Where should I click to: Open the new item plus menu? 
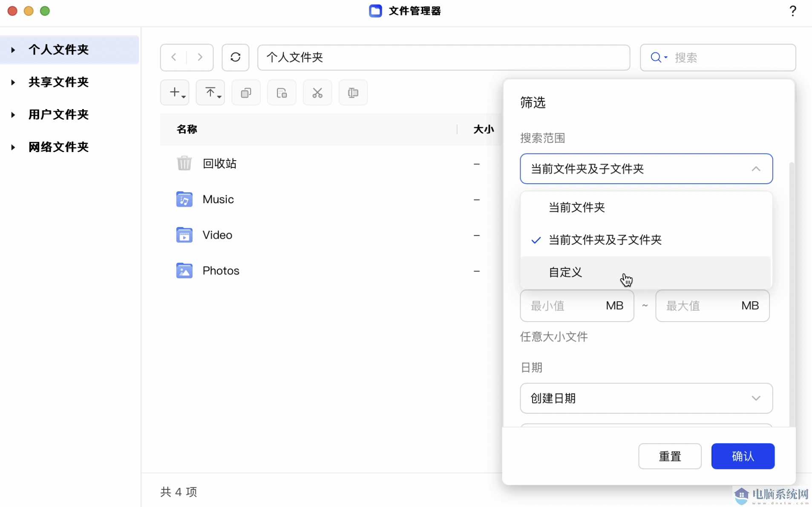[175, 92]
